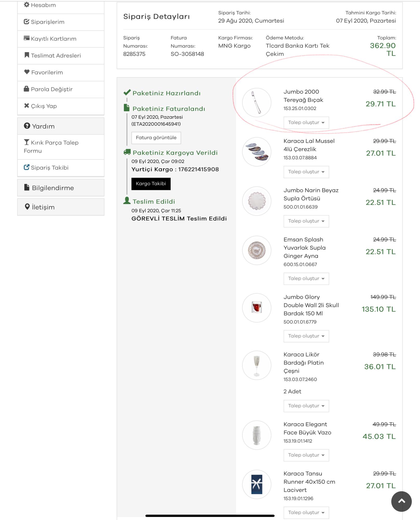420x520 pixels.
Task: Click the Karaca Tansu Runner thumbnail
Action: pyautogui.click(x=257, y=484)
